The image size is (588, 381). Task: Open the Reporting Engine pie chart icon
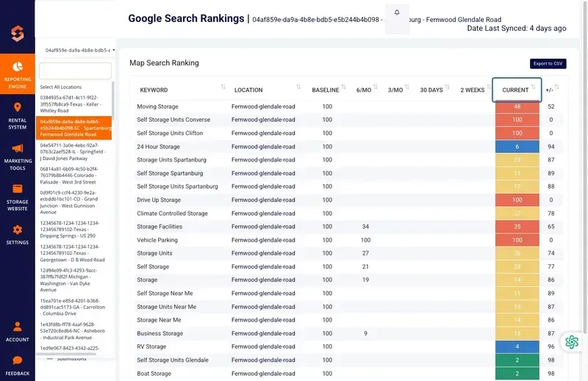point(17,67)
